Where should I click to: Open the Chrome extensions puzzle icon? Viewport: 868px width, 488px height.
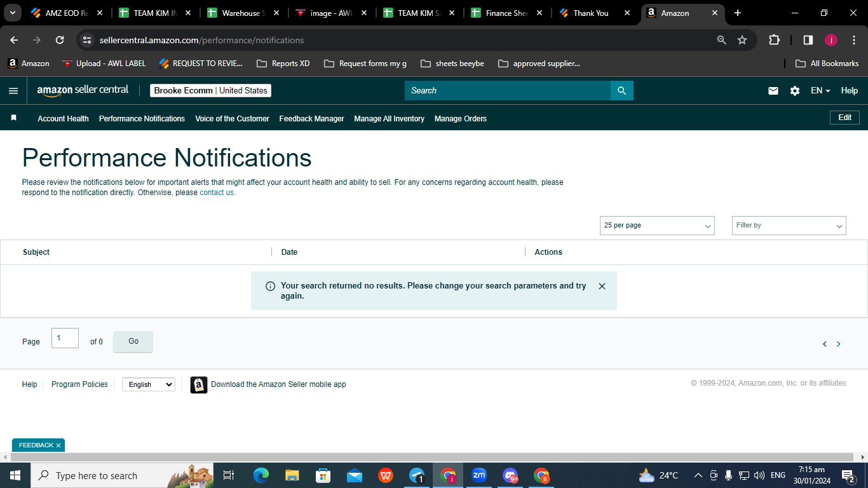[x=774, y=40]
